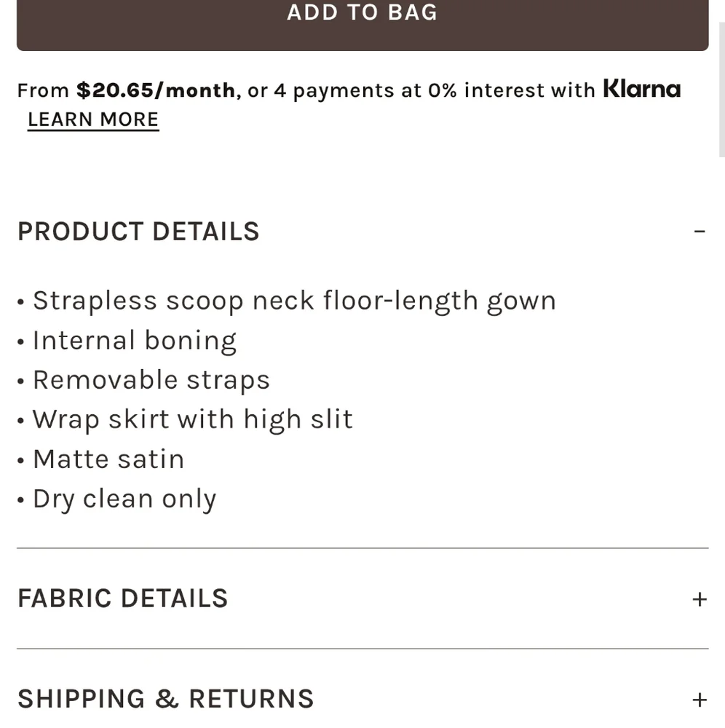Expand Fabric Details with the plus icon

coord(700,599)
